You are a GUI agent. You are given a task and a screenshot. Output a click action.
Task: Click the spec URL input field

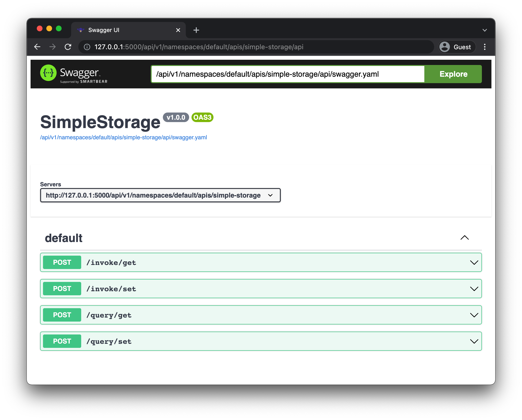[266, 74]
